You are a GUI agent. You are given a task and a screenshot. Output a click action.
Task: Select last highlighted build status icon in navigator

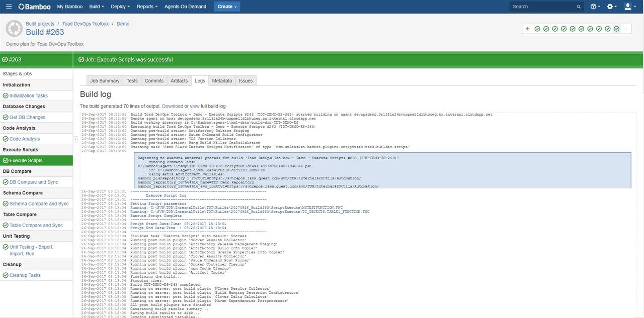click(x=617, y=29)
